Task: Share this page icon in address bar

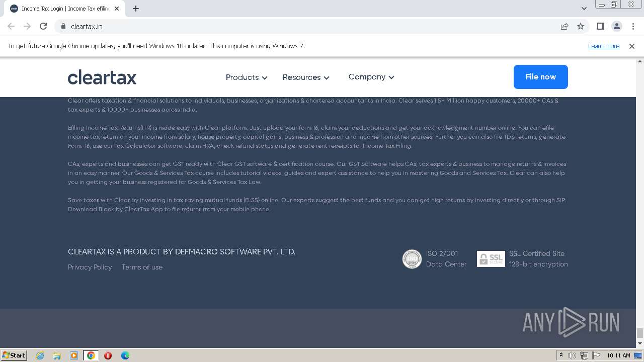Action: point(565,26)
